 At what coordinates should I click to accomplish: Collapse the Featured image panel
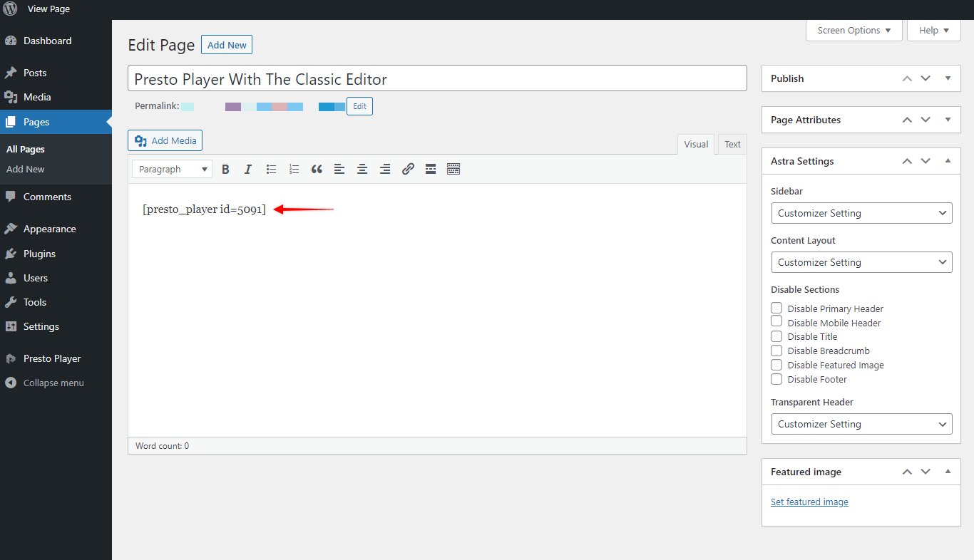948,472
